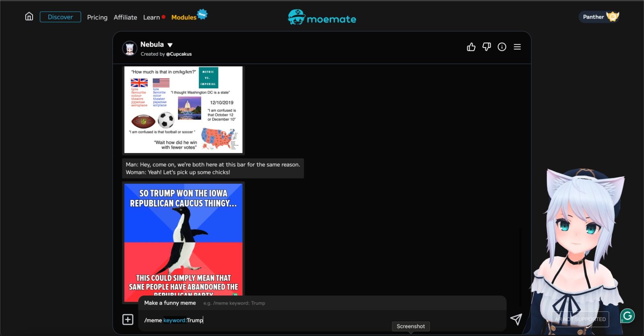Choose the 'Make a funny meme' suggestion
Viewport: 644px width, 336px height.
pyautogui.click(x=322, y=303)
